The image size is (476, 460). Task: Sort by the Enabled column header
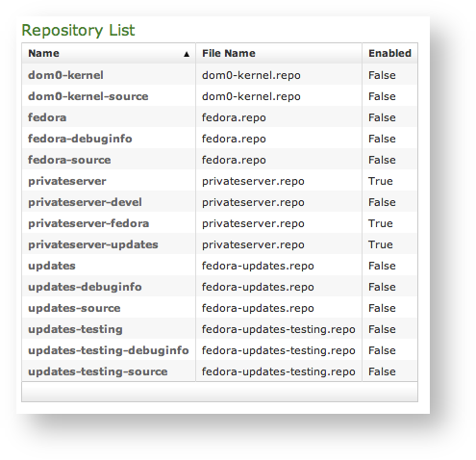click(x=389, y=53)
